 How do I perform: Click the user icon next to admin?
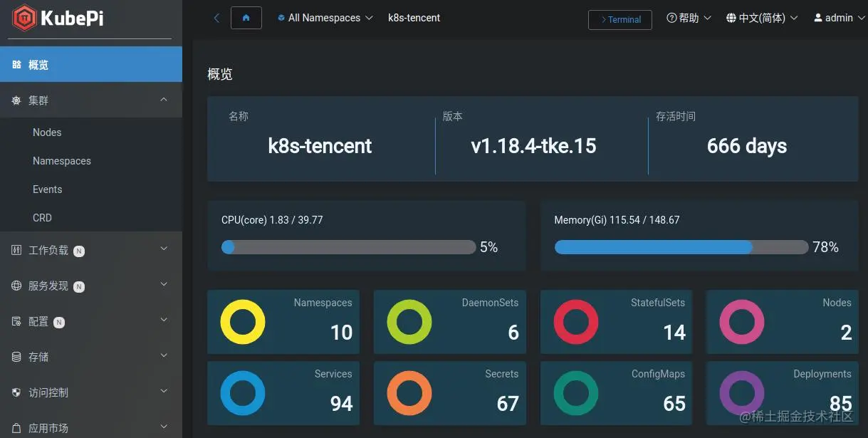click(818, 18)
